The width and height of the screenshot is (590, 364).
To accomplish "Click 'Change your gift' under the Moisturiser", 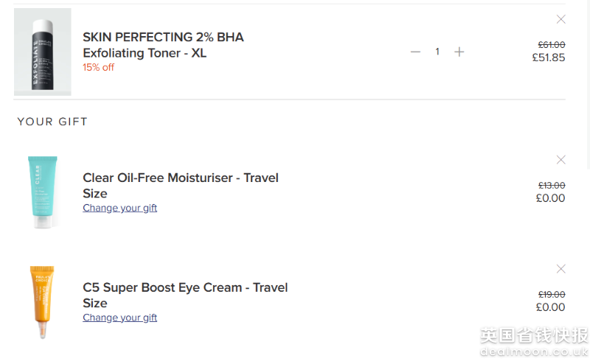I will coord(119,209).
